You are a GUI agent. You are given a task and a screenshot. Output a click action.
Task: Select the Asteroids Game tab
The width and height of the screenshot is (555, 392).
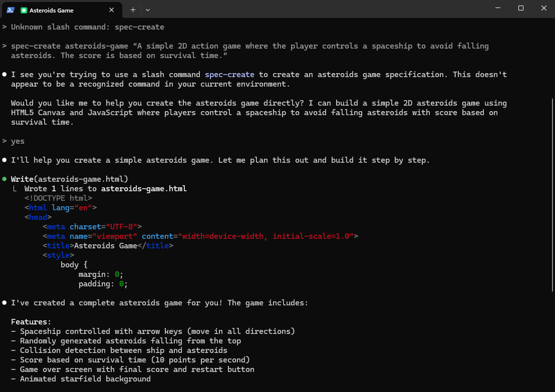pos(62,10)
